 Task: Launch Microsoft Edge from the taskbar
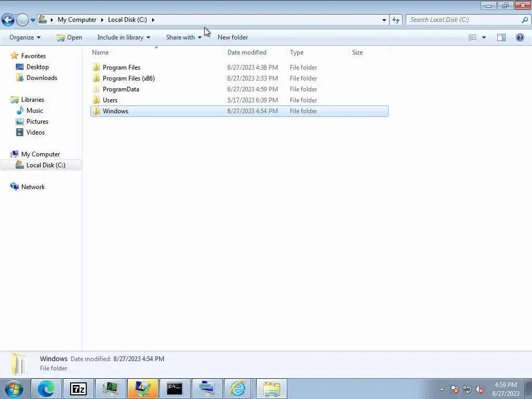pos(46,389)
